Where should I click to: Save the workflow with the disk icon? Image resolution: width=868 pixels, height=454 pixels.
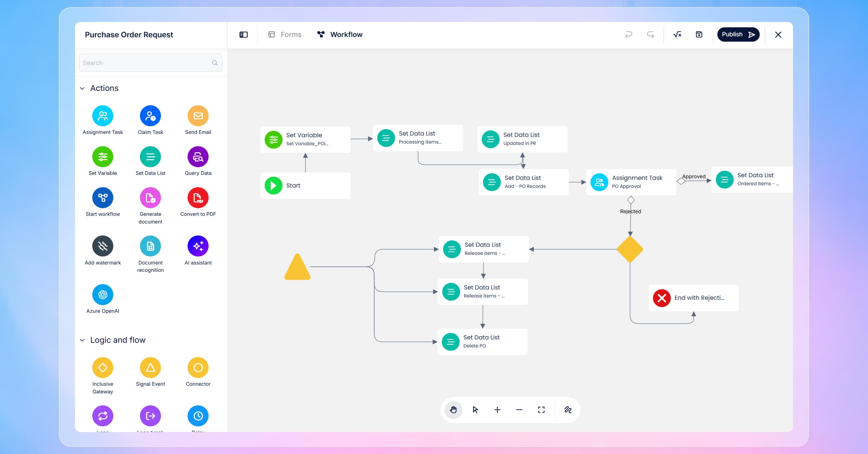point(699,35)
